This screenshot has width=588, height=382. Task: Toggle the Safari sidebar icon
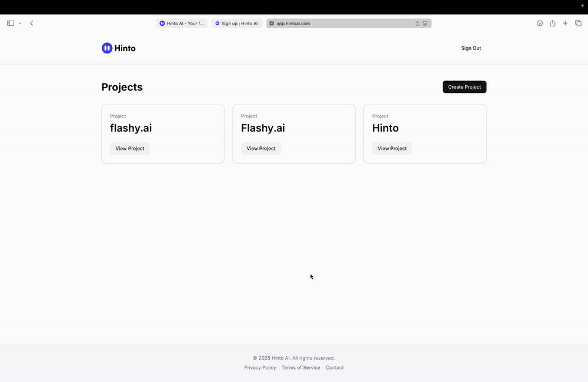[11, 24]
